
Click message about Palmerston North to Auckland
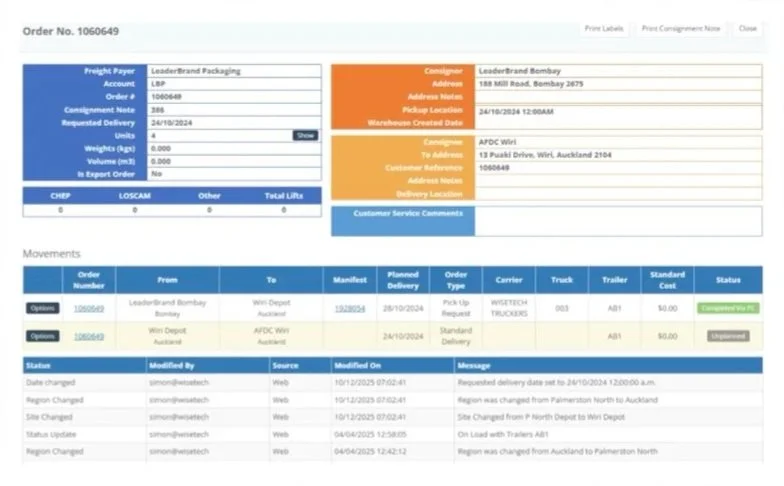558,400
